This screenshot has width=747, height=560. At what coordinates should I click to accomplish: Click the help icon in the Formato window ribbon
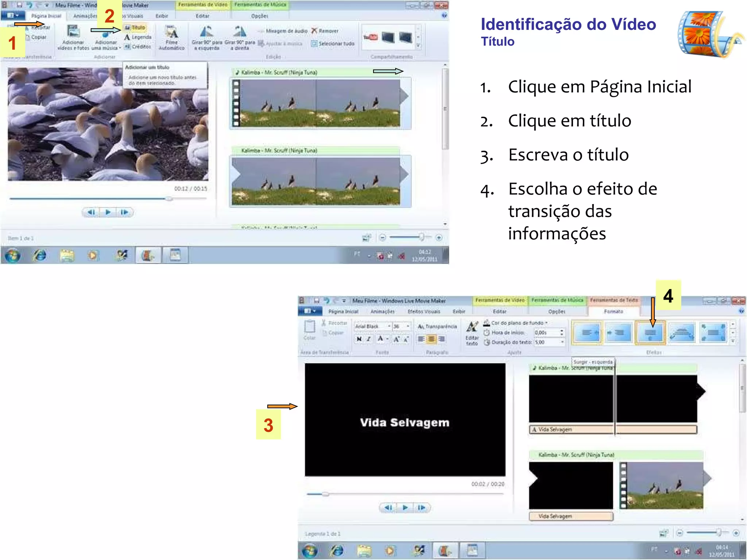(741, 311)
